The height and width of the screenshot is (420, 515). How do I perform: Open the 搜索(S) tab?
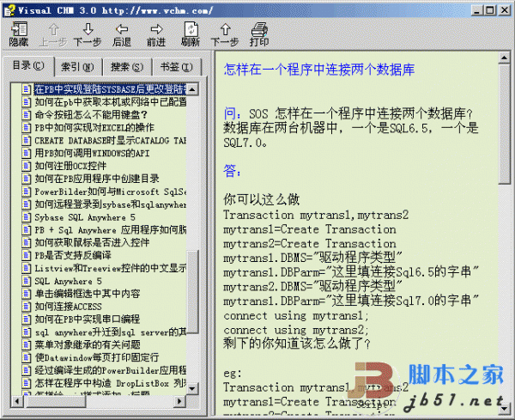click(x=127, y=67)
